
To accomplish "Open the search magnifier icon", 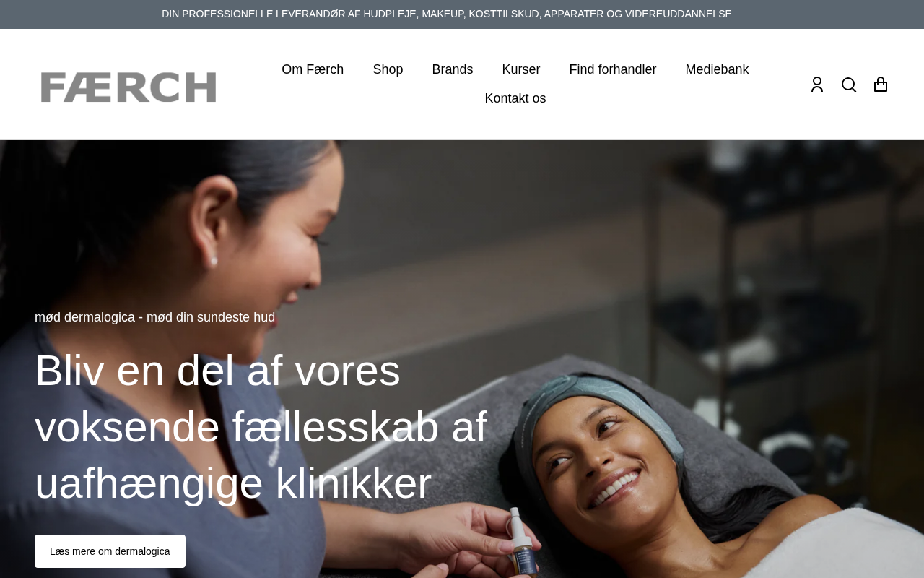I will pos(849,85).
